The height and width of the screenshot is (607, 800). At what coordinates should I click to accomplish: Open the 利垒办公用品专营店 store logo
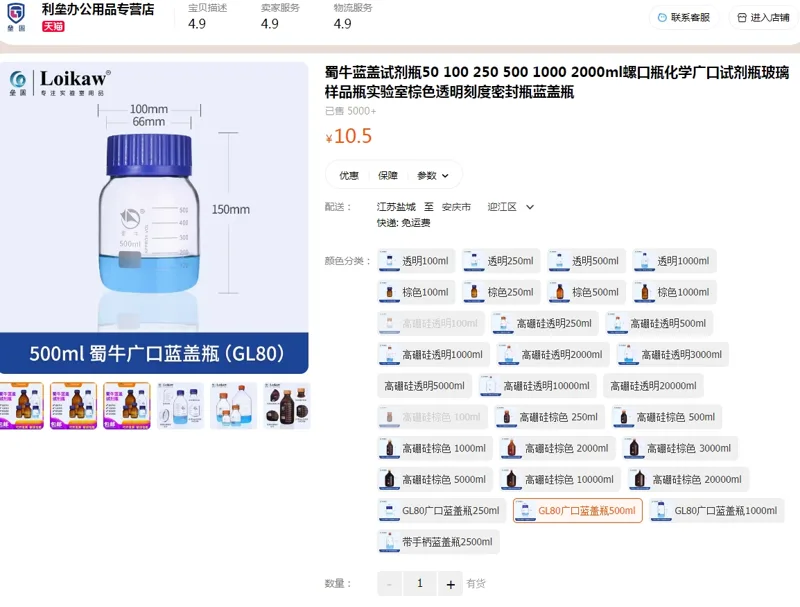pyautogui.click(x=16, y=17)
